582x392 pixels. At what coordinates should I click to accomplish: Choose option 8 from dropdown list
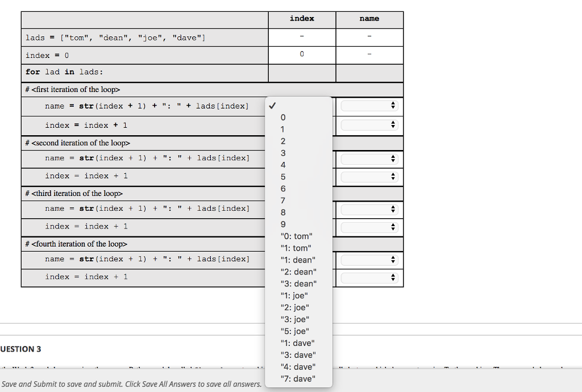click(x=298, y=212)
